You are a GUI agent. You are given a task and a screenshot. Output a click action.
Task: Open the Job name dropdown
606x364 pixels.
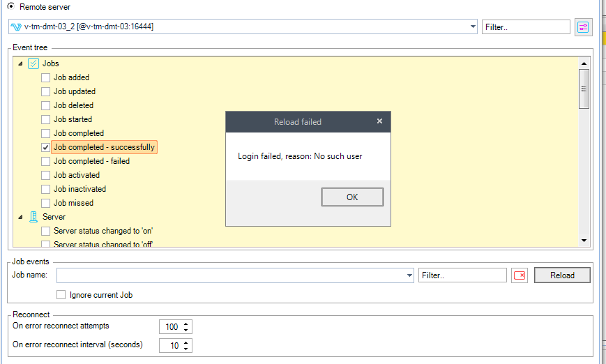(409, 275)
